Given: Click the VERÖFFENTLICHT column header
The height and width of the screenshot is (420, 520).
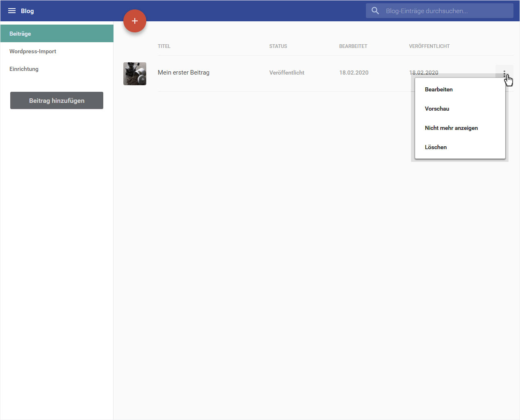Looking at the screenshot, I should point(429,46).
